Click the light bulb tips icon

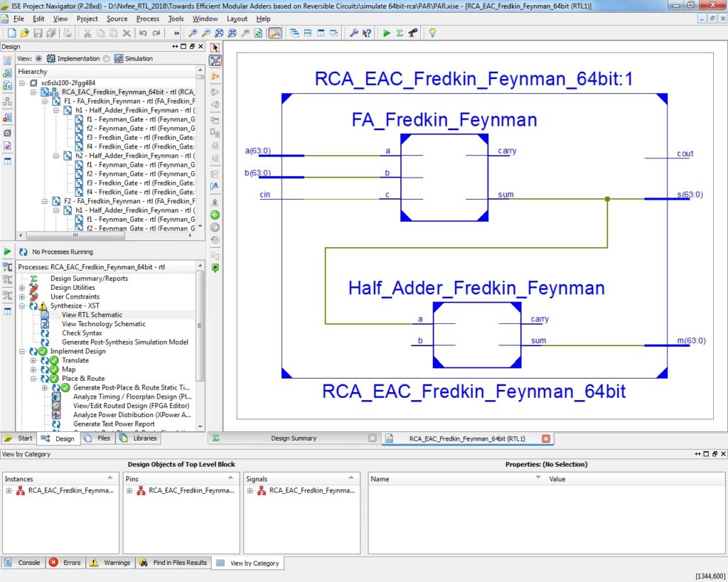tap(432, 33)
